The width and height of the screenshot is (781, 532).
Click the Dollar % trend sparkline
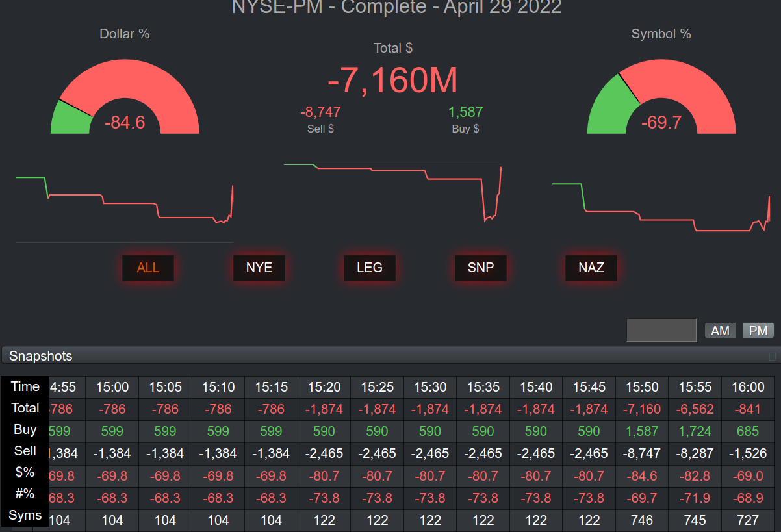(125, 200)
